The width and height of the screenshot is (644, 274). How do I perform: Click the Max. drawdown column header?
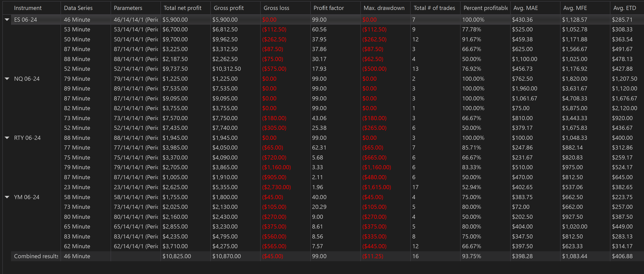pyautogui.click(x=384, y=8)
